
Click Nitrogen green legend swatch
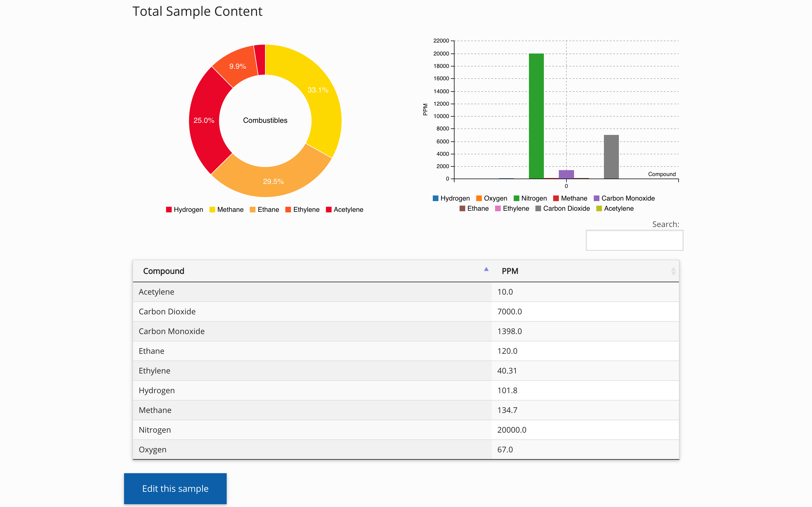(x=517, y=198)
